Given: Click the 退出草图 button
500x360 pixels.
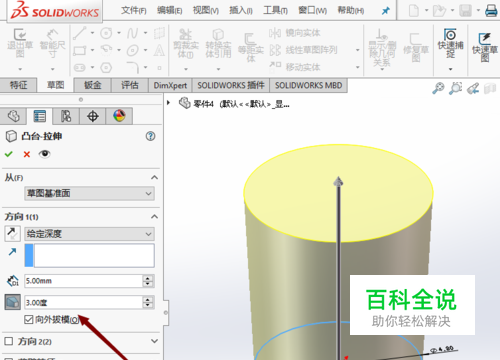Looking at the screenshot, I should [20, 43].
